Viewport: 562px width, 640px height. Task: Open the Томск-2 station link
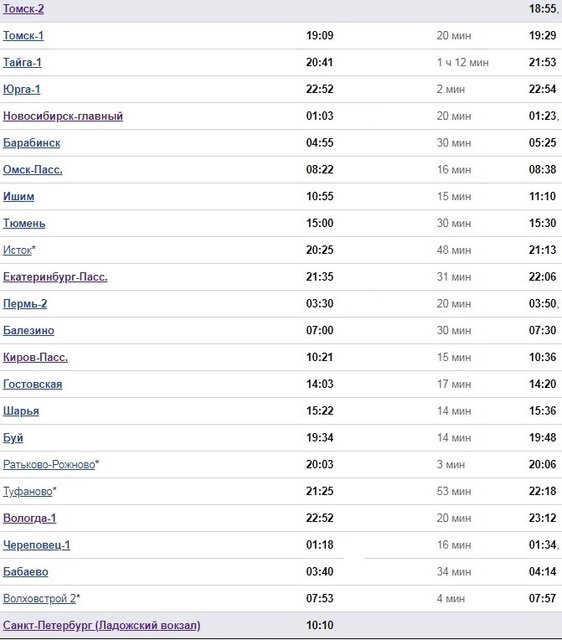[x=23, y=9]
